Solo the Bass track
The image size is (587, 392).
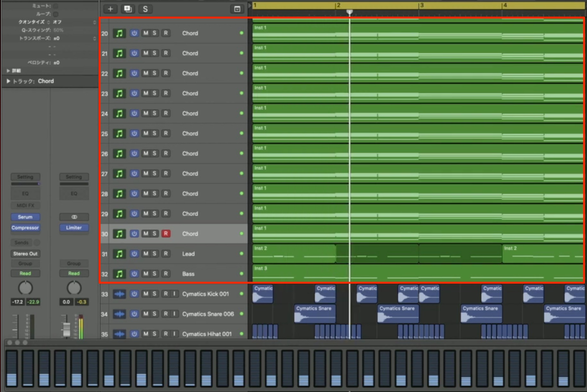[x=154, y=274]
